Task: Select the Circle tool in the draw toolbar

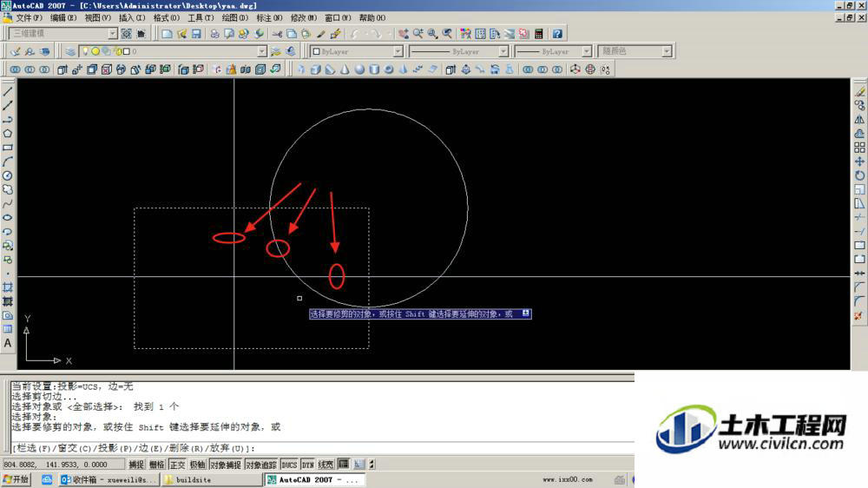Action: 8,175
